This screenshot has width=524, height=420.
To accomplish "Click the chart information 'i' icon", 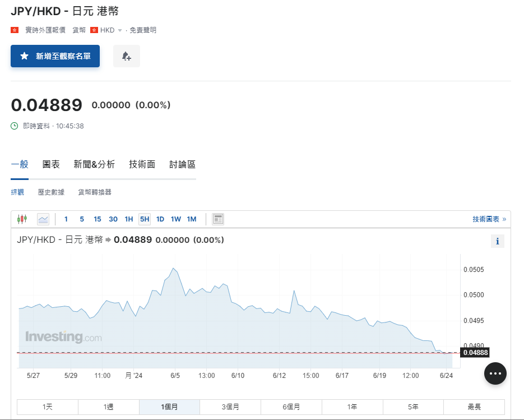I will click(497, 241).
